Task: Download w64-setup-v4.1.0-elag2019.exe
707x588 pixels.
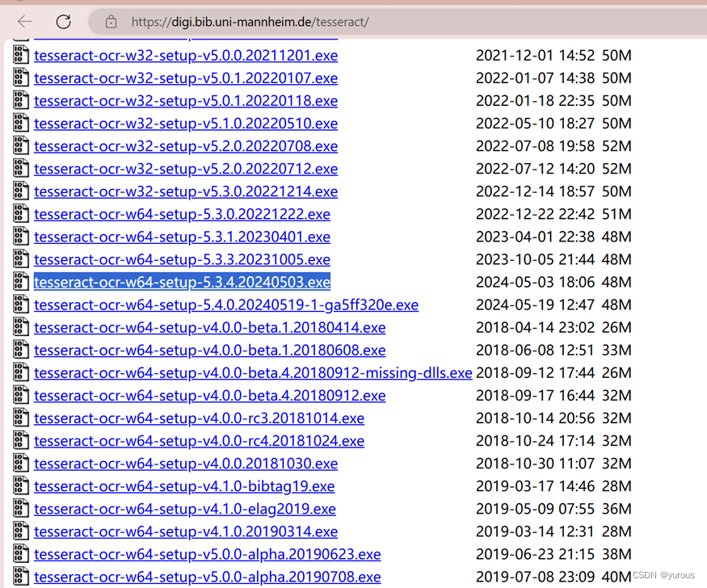Action: point(185,509)
